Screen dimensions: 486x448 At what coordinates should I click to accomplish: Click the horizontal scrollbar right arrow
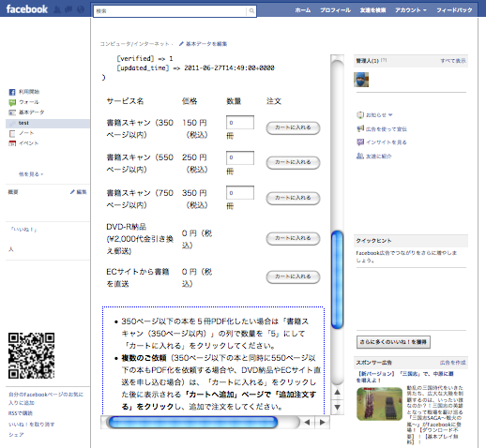pyautogui.click(x=323, y=423)
